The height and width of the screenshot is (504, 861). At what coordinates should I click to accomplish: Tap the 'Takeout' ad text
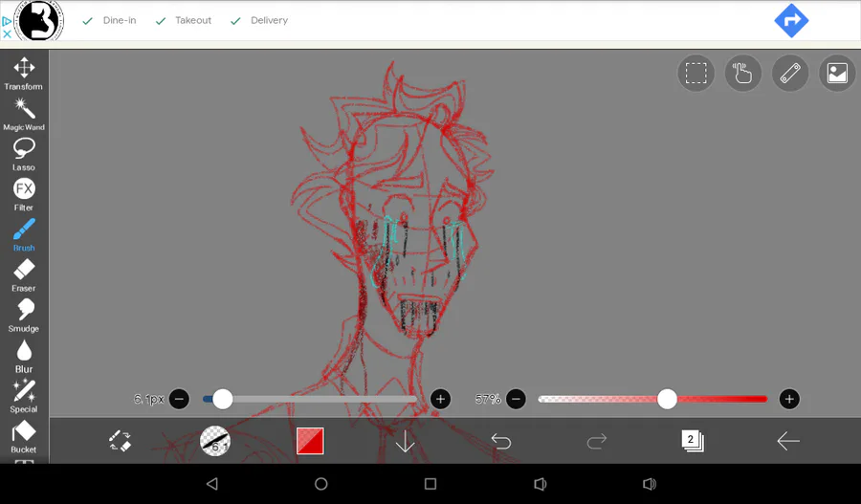(193, 20)
